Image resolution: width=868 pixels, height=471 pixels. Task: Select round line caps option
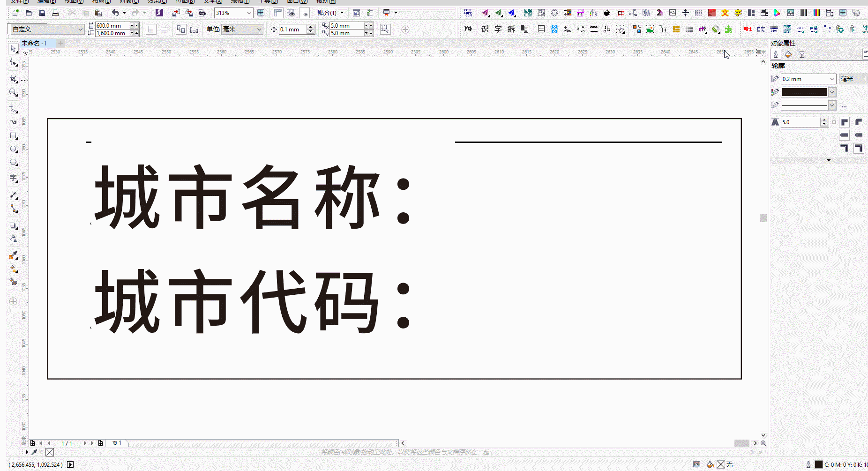tap(859, 135)
